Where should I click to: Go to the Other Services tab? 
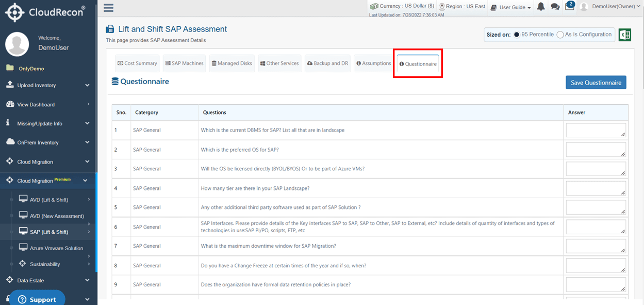pos(279,63)
